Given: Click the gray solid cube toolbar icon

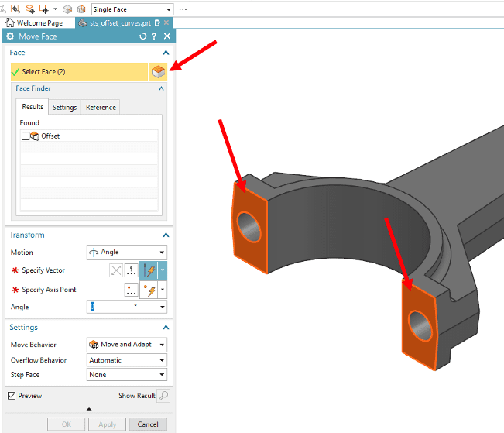Looking at the screenshot, I should tap(67, 9).
